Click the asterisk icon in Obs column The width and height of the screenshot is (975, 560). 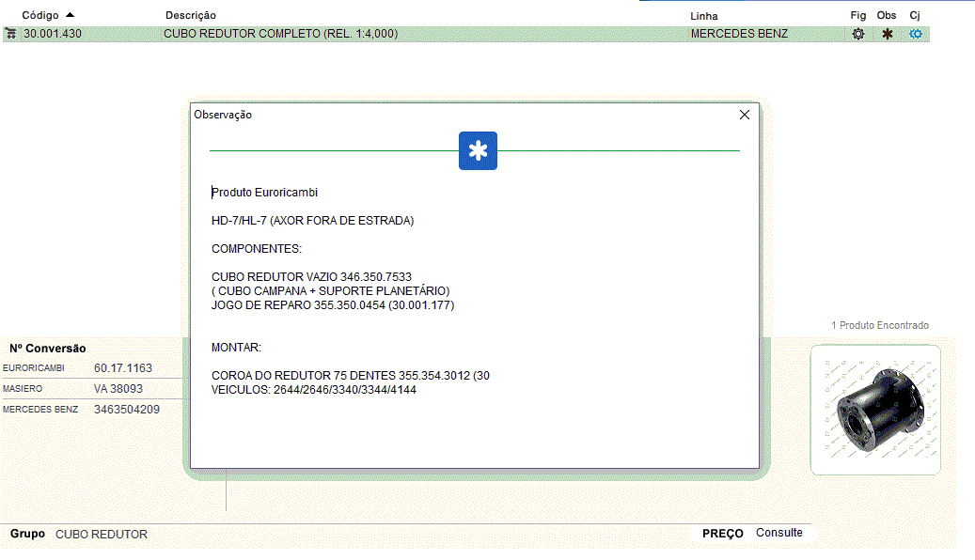click(x=887, y=34)
